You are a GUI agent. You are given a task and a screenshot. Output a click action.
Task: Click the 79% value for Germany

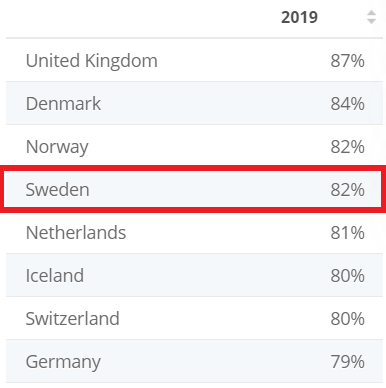tap(347, 362)
